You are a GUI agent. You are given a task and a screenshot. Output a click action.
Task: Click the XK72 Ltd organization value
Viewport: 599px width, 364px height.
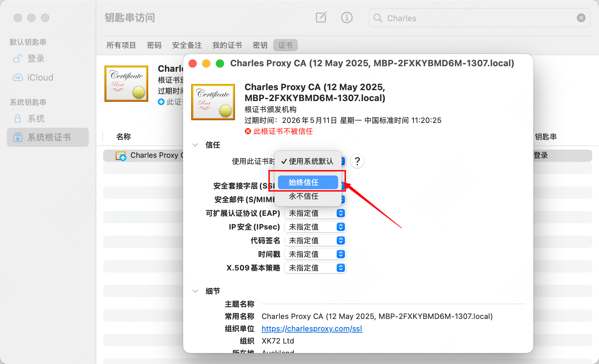point(278,341)
